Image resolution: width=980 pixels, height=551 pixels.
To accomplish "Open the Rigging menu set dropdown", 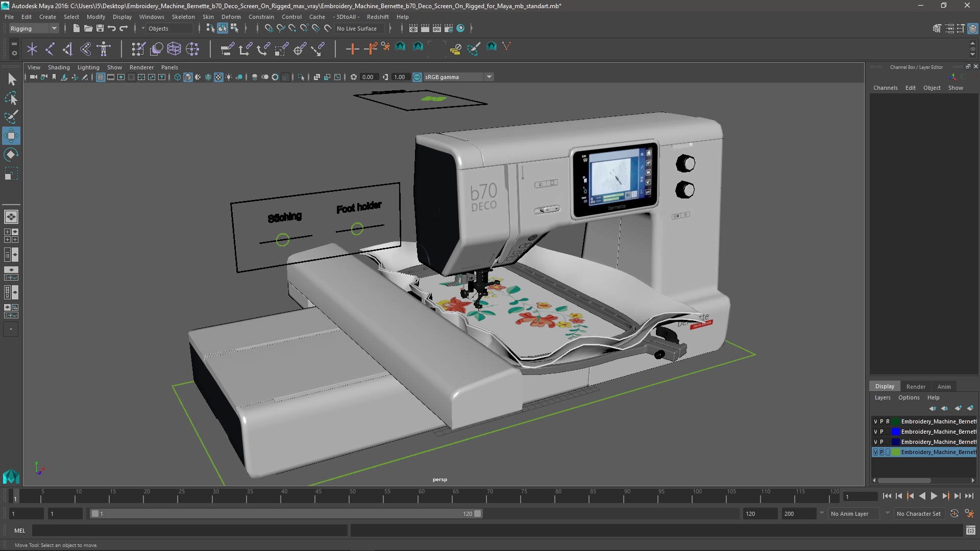I will coord(34,29).
